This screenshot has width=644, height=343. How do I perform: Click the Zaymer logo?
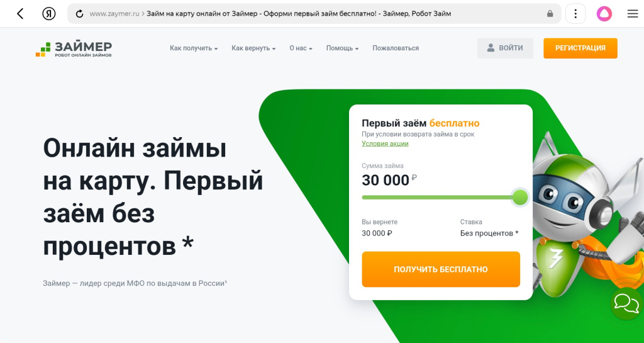pyautogui.click(x=74, y=48)
